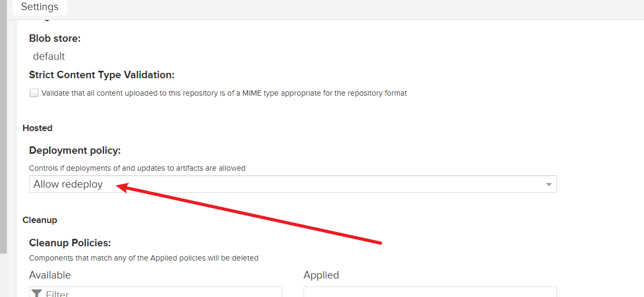The image size is (644, 297).
Task: Open the Allow redeploy combo box
Action: [285, 184]
